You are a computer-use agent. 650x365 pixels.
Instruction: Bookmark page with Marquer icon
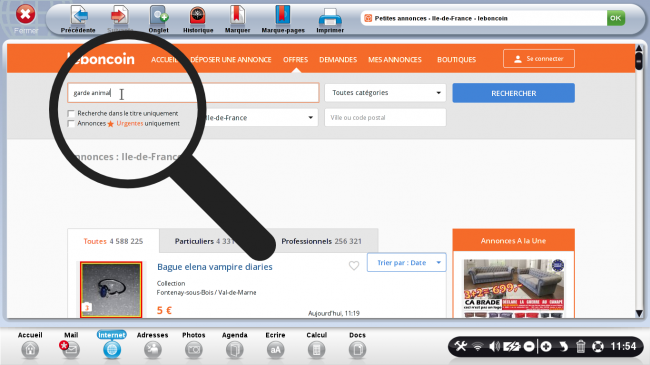238,19
